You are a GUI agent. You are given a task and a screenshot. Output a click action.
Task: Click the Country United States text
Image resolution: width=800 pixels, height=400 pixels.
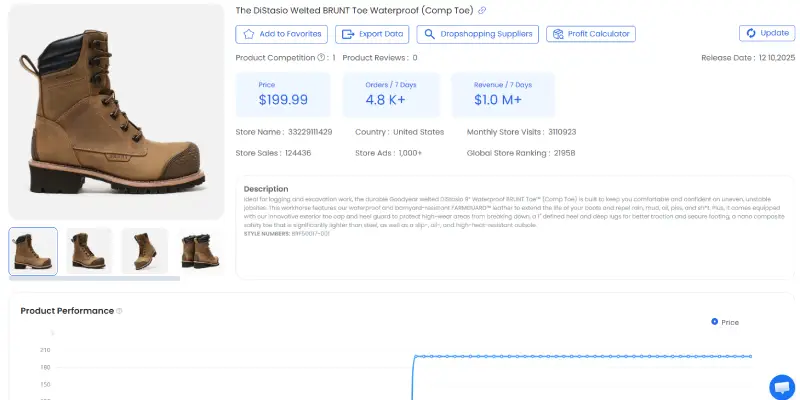[399, 132]
